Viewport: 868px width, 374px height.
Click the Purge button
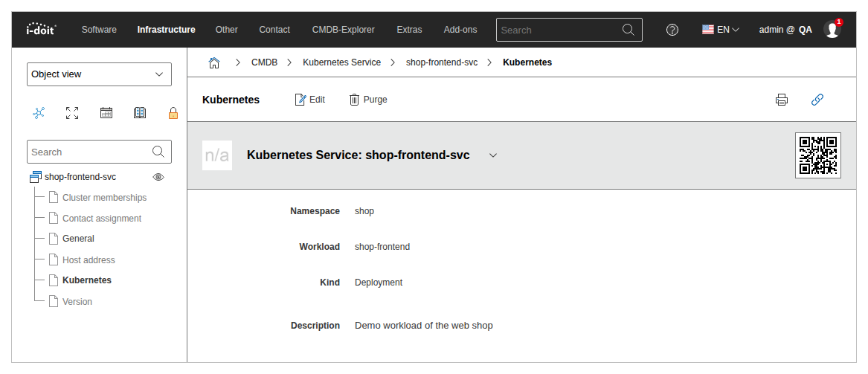pyautogui.click(x=368, y=100)
